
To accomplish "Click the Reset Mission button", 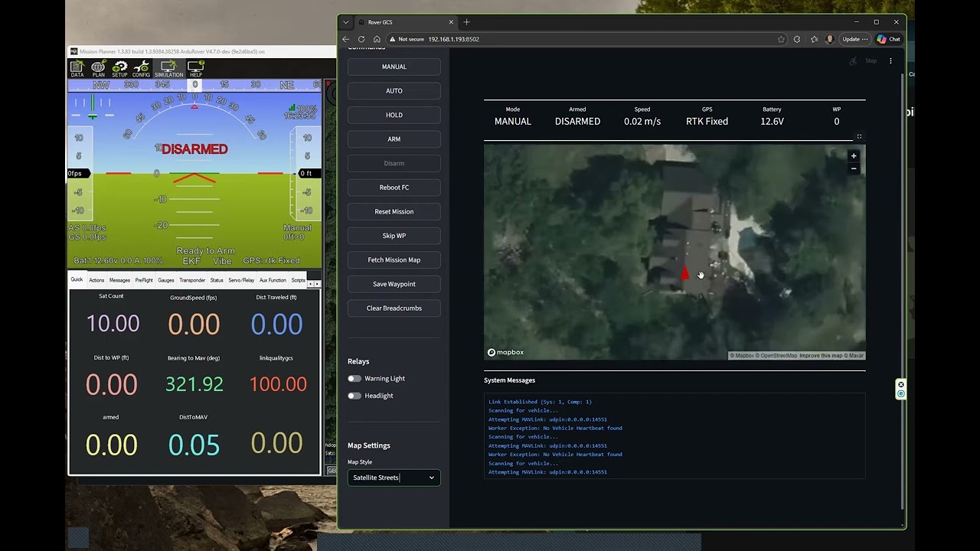I will pos(394,211).
